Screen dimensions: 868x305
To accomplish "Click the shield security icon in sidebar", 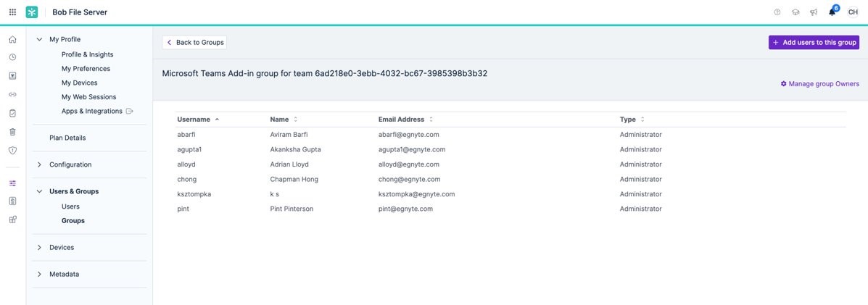I will coord(12,151).
